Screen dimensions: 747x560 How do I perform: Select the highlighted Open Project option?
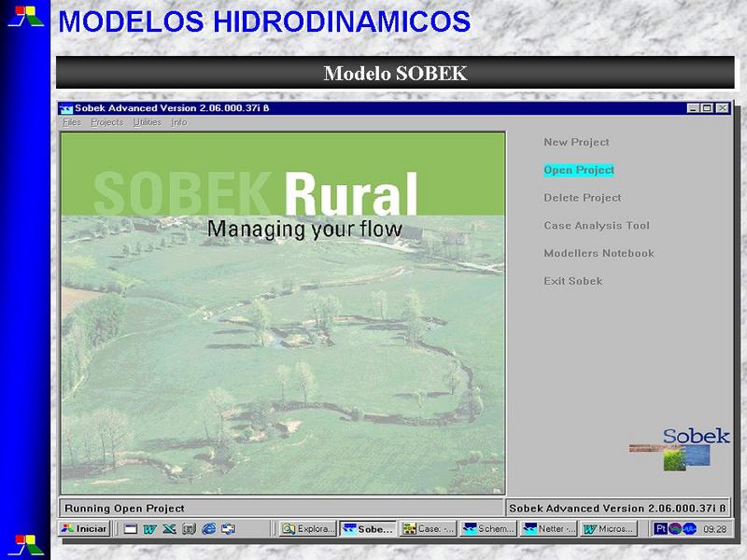pos(579,170)
